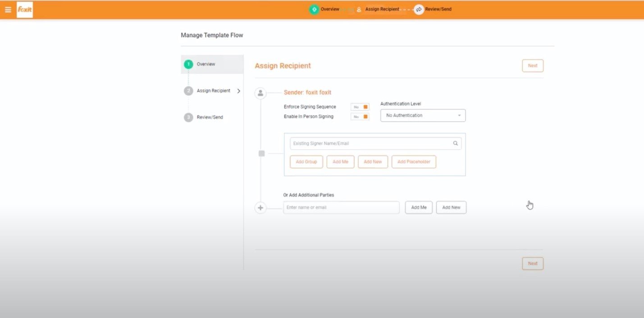Go to Assign Recipient in top progress bar
Image resolution: width=644 pixels, height=318 pixels.
382,9
